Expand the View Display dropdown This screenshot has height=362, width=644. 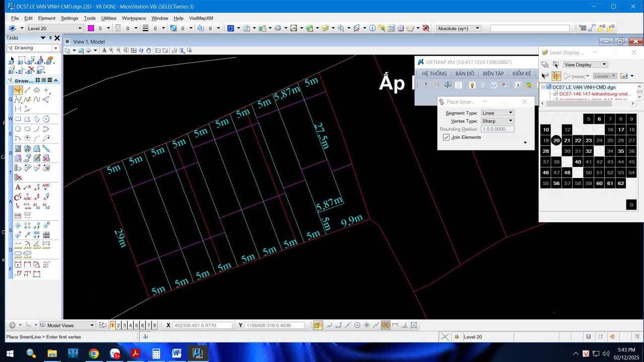[585, 64]
